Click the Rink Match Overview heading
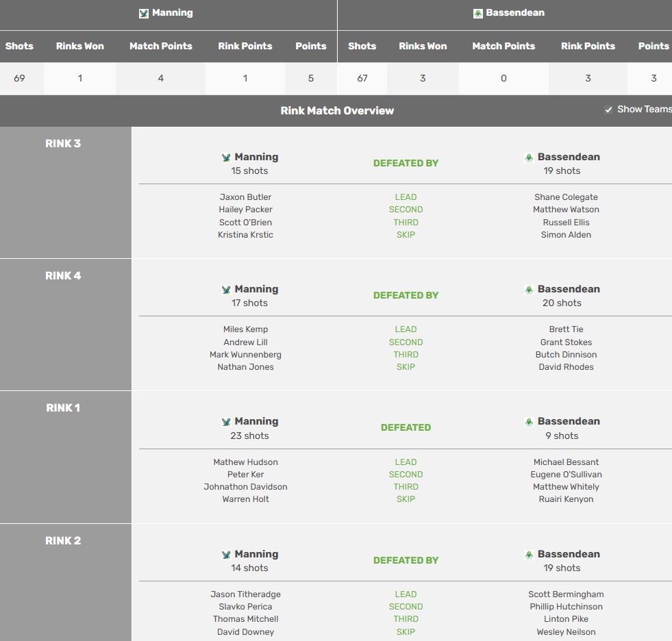This screenshot has width=672, height=641. (337, 110)
